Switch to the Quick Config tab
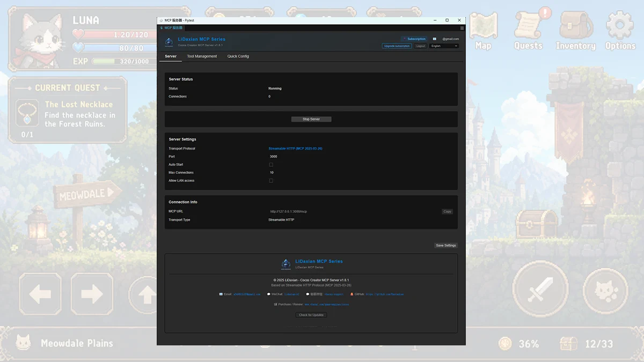 238,56
